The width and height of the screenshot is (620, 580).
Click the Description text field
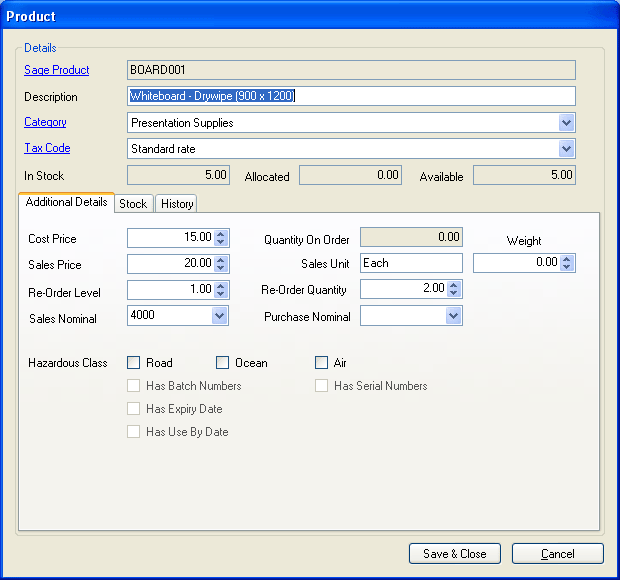[x=351, y=96]
